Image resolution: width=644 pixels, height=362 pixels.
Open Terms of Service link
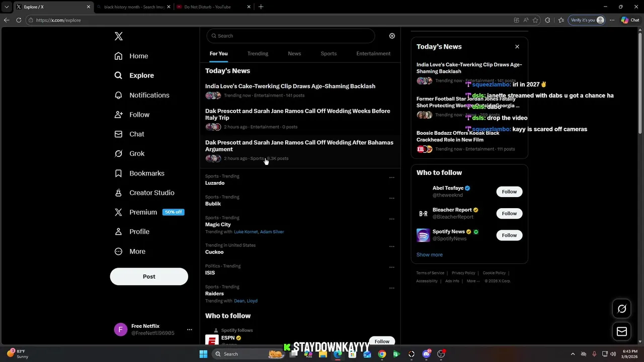tap(430, 273)
